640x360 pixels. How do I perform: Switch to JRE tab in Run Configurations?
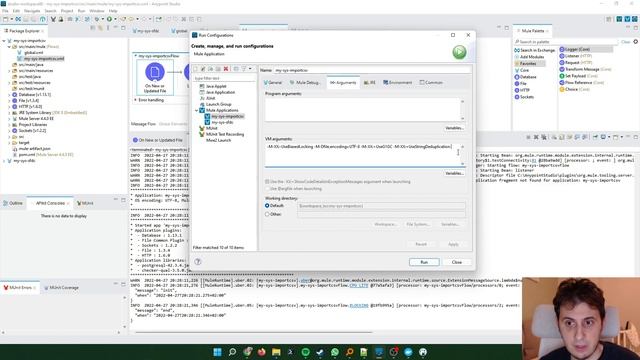pyautogui.click(x=370, y=82)
